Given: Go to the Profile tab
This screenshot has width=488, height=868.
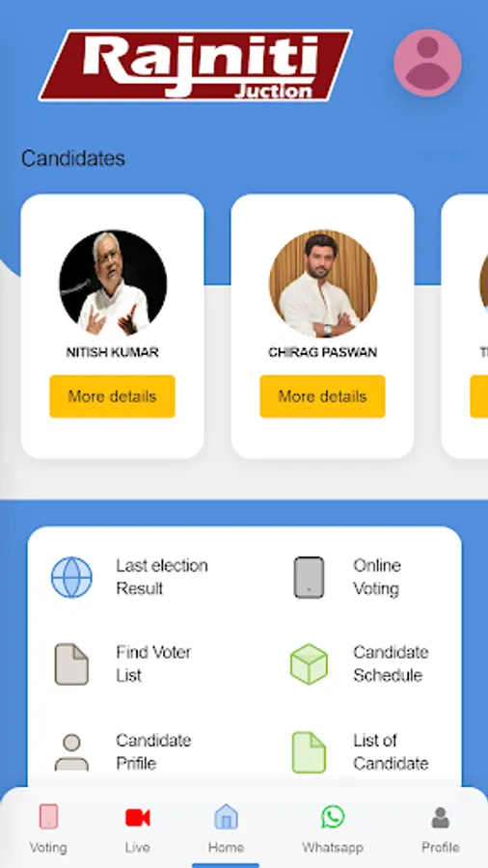Looking at the screenshot, I should click(x=441, y=828).
